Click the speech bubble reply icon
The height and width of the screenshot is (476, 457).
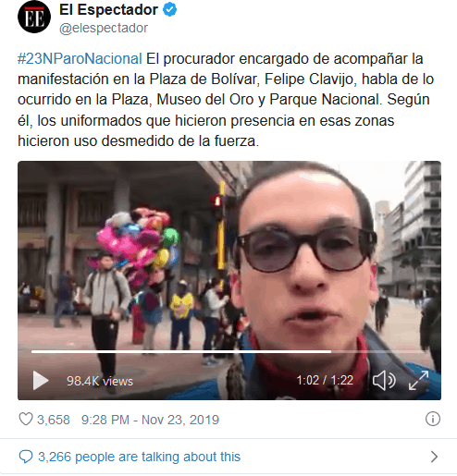coord(26,457)
